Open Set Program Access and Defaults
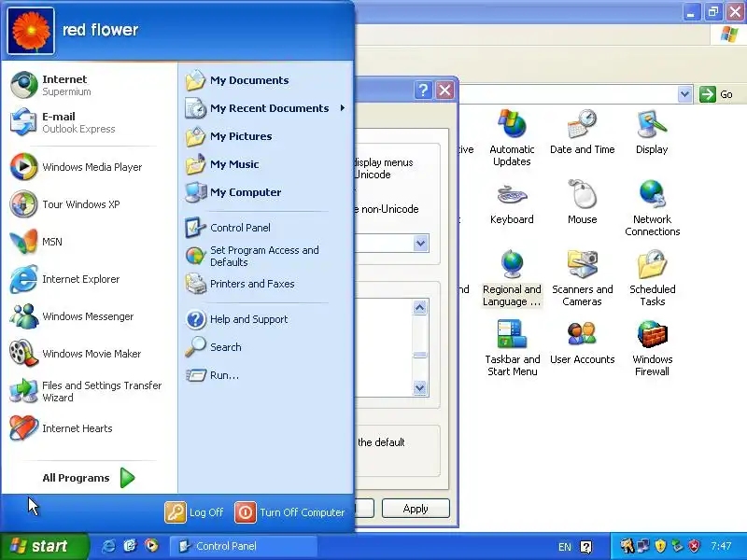The image size is (747, 560). tap(266, 256)
